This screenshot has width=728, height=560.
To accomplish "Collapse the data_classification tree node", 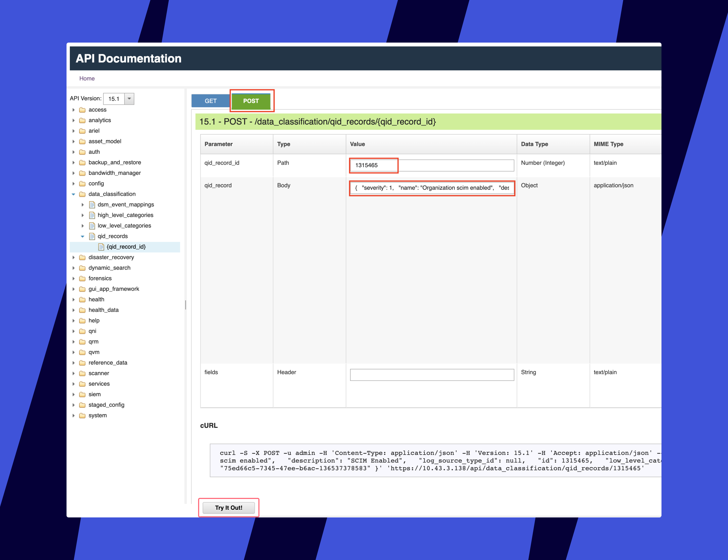I will tap(73, 194).
